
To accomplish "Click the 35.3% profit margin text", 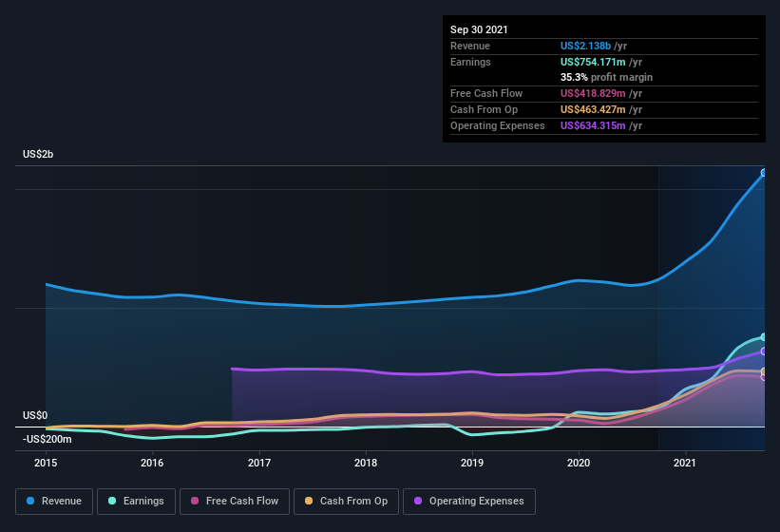I will coord(606,77).
